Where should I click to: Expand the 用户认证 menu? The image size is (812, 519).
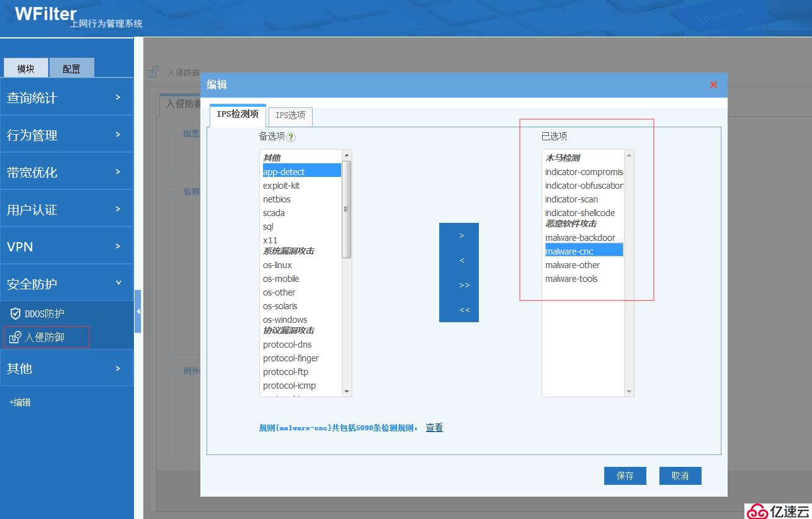[x=66, y=209]
